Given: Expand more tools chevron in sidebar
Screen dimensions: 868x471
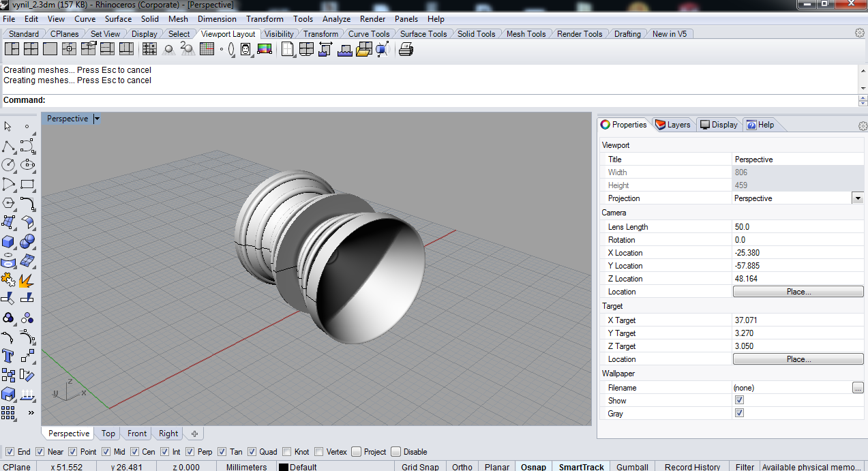Looking at the screenshot, I should [31, 412].
